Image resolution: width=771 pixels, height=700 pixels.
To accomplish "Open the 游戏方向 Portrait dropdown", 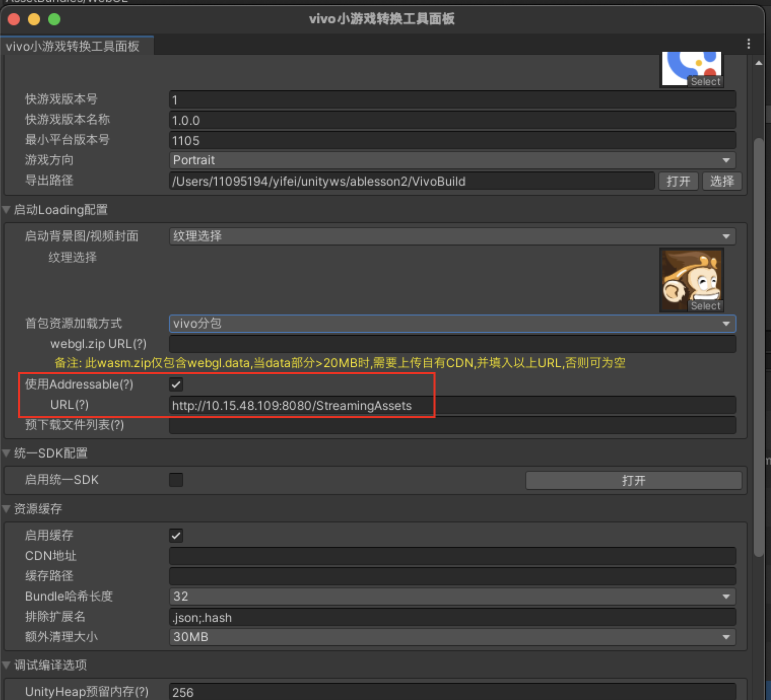I will [x=726, y=160].
